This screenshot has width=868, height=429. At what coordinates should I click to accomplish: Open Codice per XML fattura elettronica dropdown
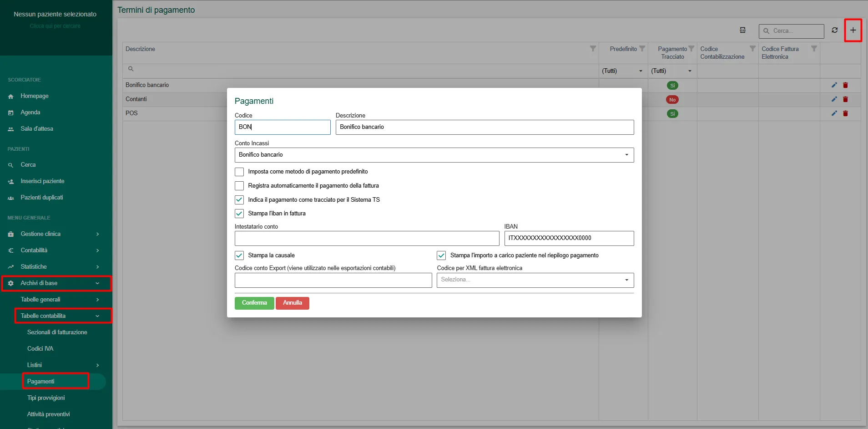[535, 280]
